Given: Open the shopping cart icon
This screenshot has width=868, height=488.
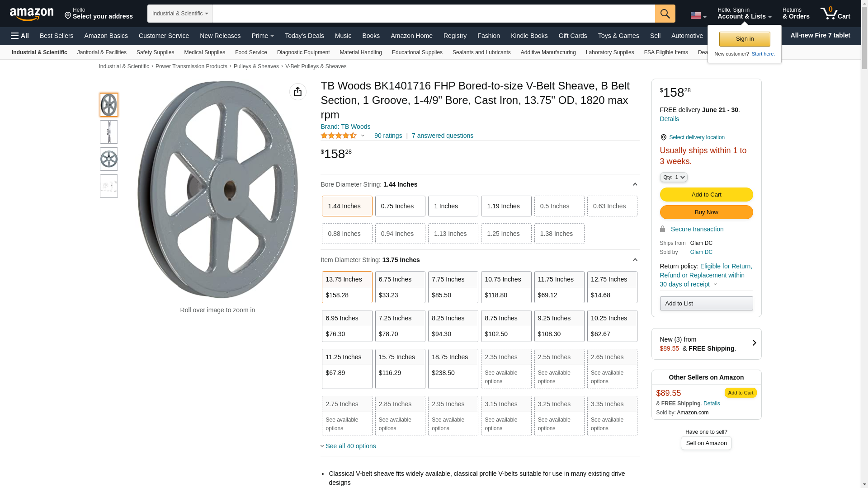Looking at the screenshot, I should point(835,14).
